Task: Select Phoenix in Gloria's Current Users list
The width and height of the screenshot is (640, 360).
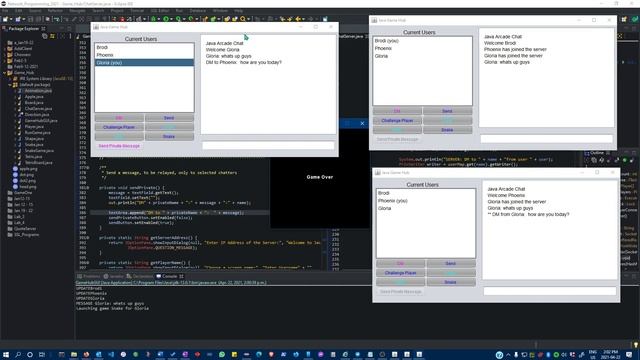Action: 144,55
